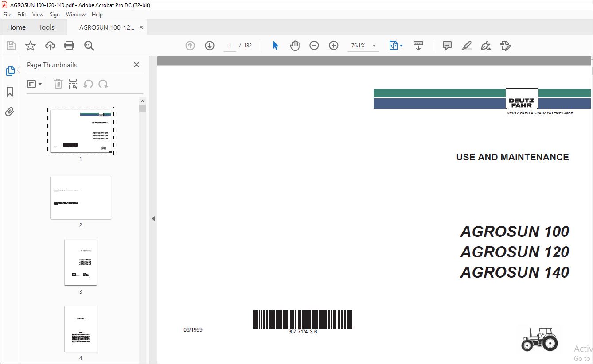This screenshot has width=593, height=364.
Task: Activate the Selection arrow tool
Action: (x=275, y=46)
